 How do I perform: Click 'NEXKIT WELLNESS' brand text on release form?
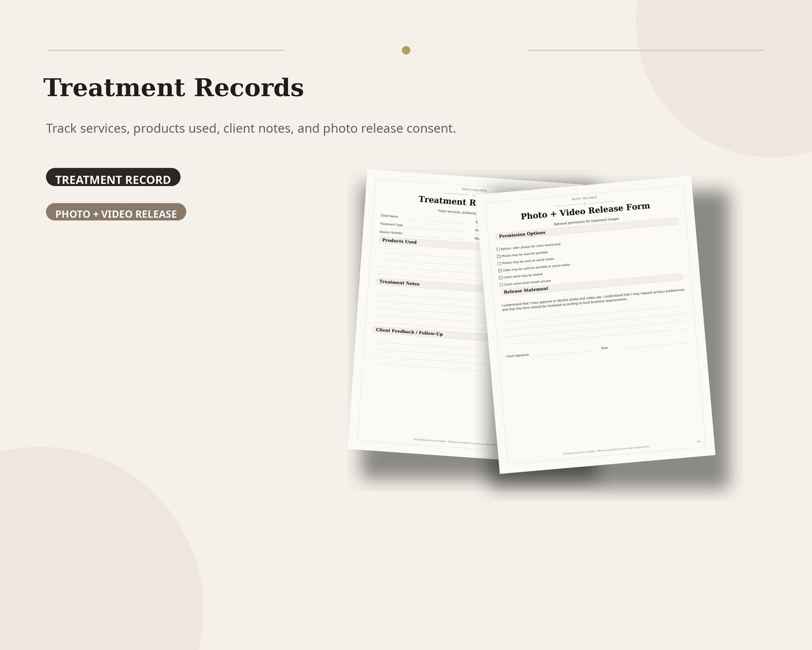[x=584, y=198]
